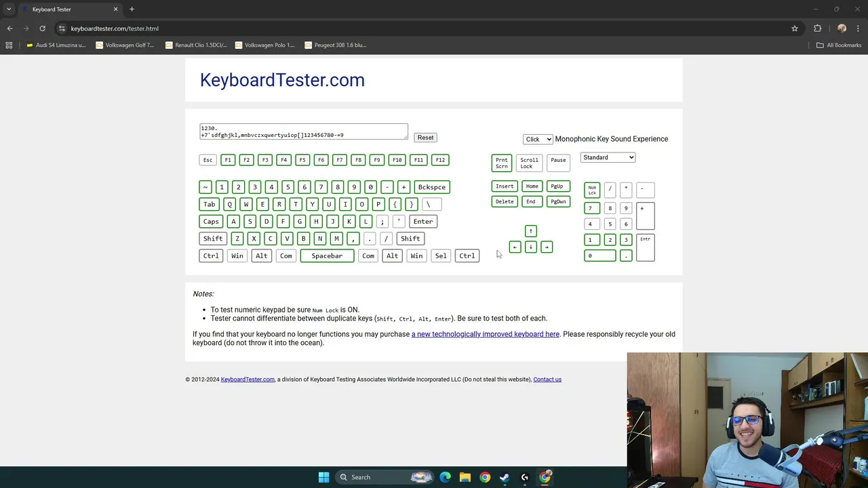This screenshot has height=488, width=868.
Task: Click the Pause key
Action: [558, 163]
